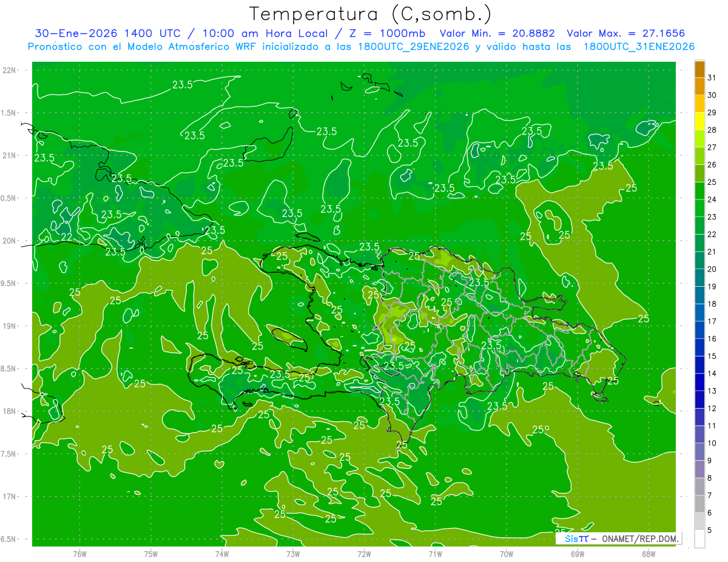Click the "8.5N" latitude axis label

pos(8,369)
